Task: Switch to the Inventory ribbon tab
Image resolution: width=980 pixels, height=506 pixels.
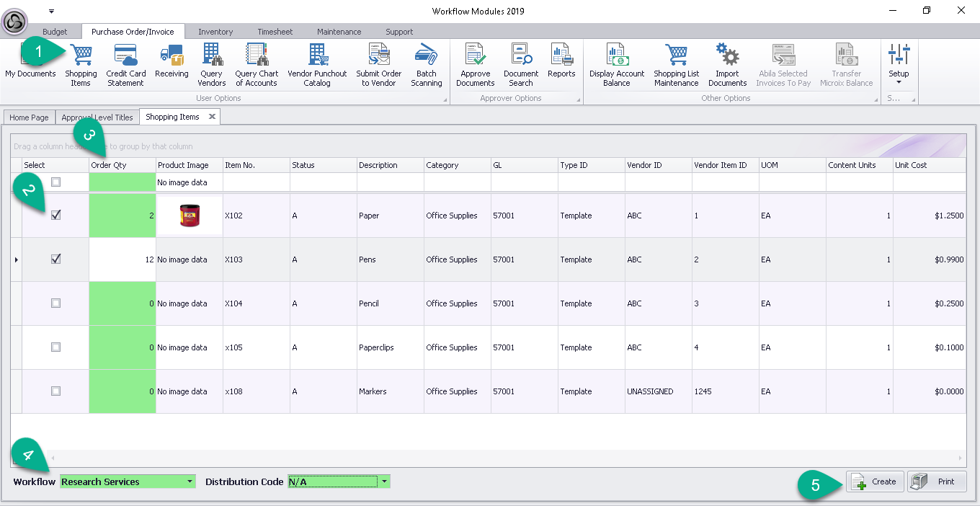Action: tap(215, 32)
